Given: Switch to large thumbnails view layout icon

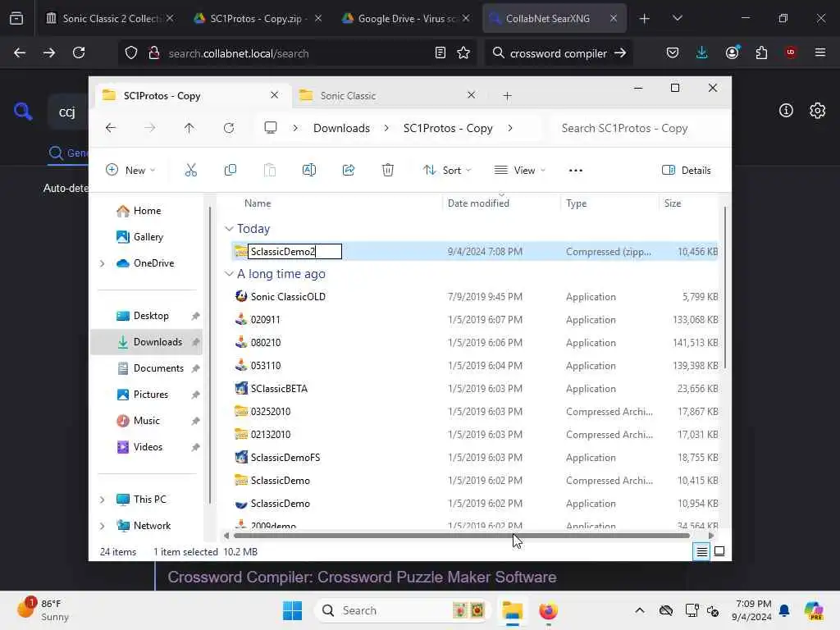Looking at the screenshot, I should click(719, 551).
